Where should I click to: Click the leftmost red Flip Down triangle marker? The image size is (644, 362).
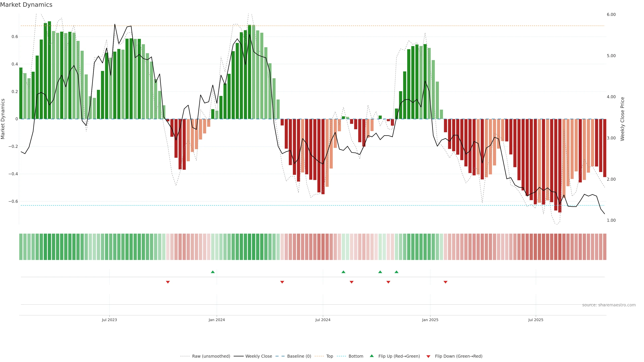168,282
